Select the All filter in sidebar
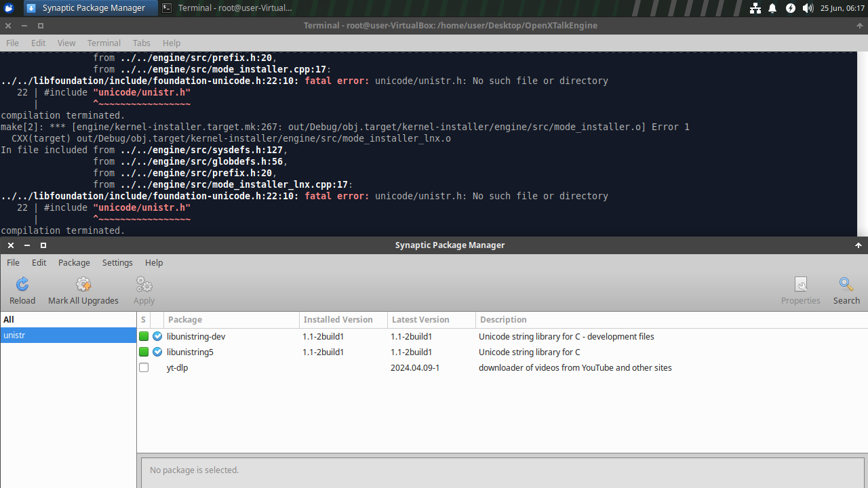The width and height of the screenshot is (868, 488). click(68, 319)
